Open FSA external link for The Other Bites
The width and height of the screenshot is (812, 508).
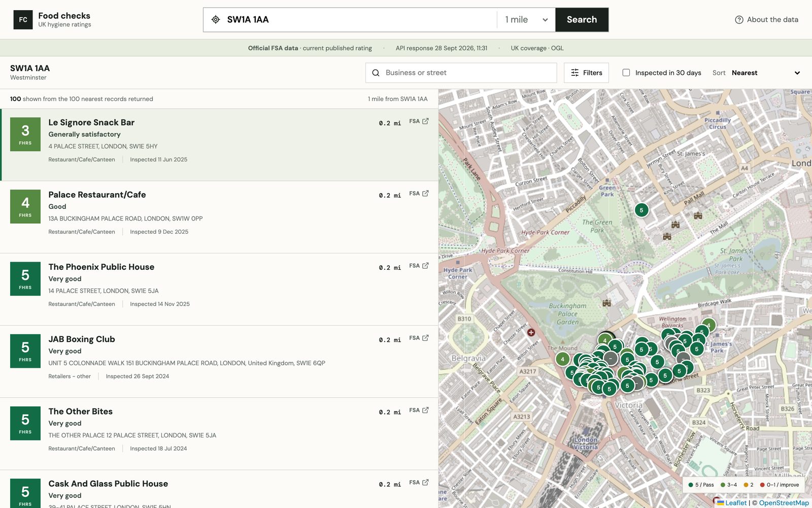click(419, 410)
